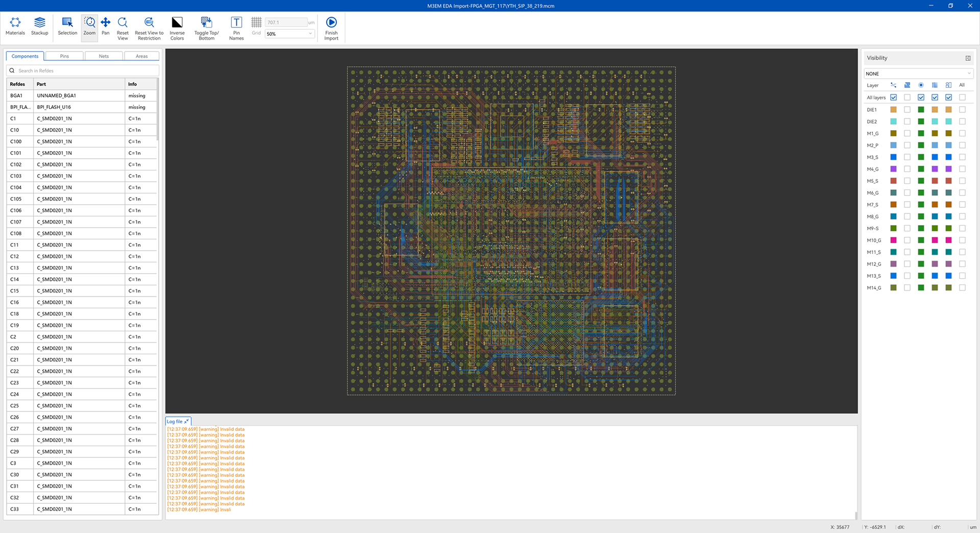The image size is (980, 533).
Task: Collapse the Log file panel
Action: pyautogui.click(x=187, y=421)
